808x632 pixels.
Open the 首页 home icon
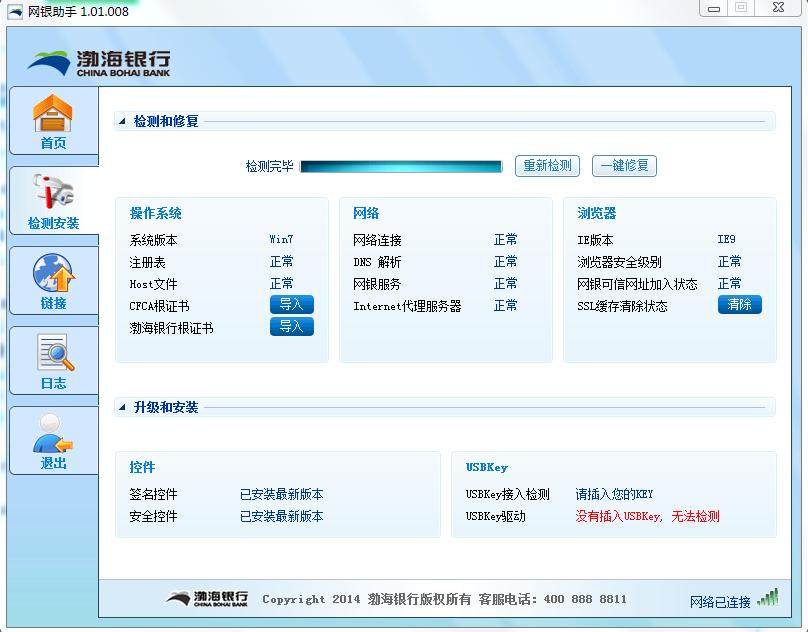click(53, 113)
